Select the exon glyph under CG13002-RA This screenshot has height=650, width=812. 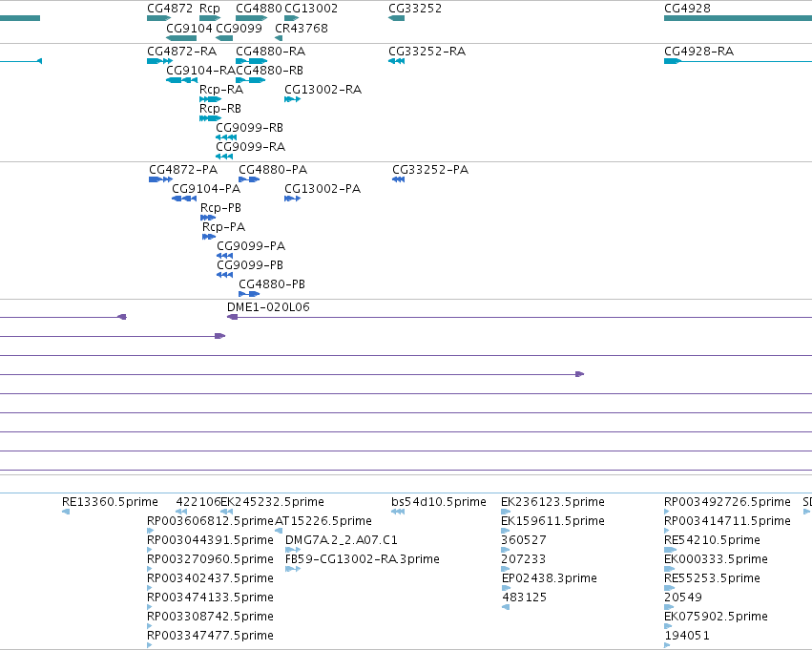(x=293, y=99)
